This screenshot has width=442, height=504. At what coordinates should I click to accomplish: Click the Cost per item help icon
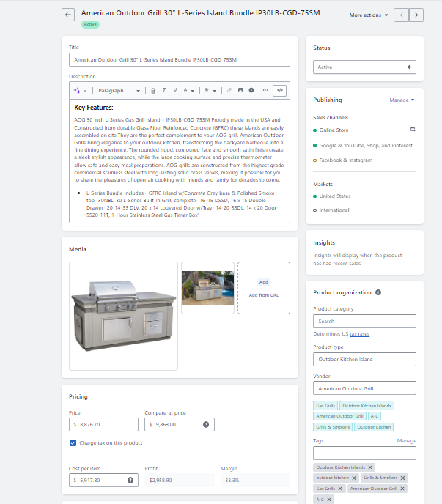click(130, 481)
